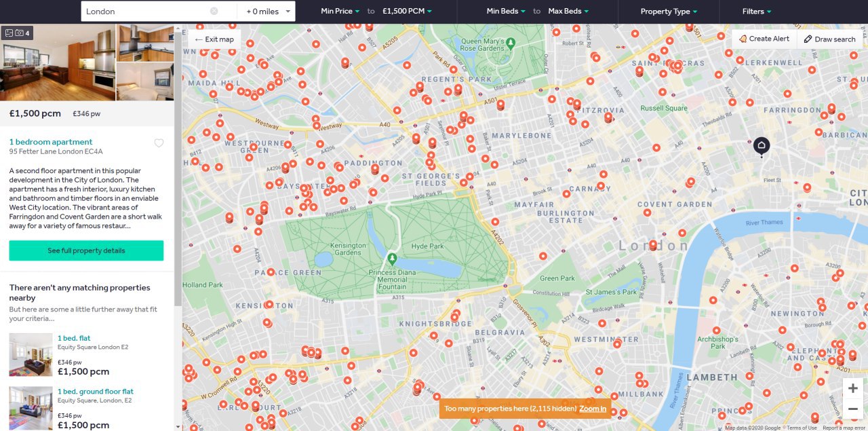Screen dimensions: 868x431
Task: Save the property with the heart icon
Action: coord(159,143)
